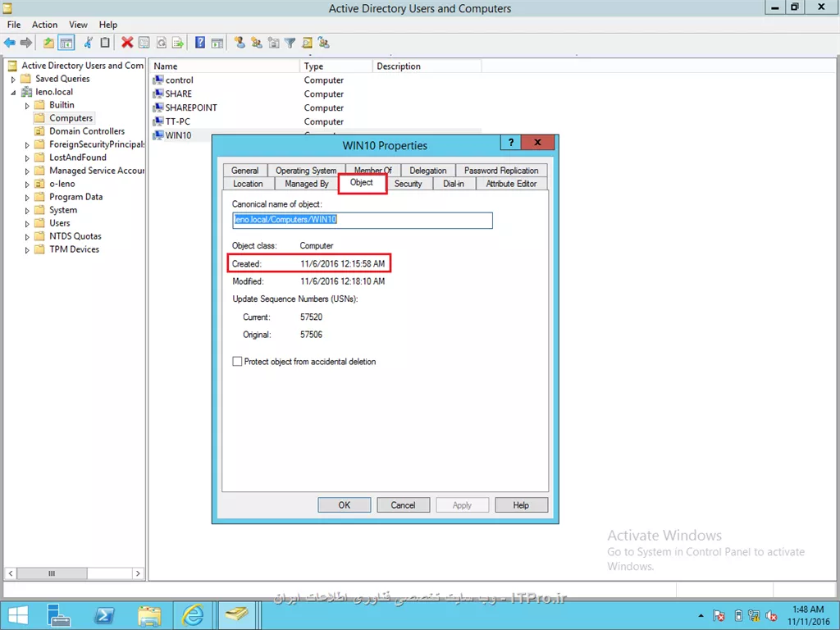Click the blue Help question mark icon
This screenshot has width=840, height=630.
pos(200,43)
